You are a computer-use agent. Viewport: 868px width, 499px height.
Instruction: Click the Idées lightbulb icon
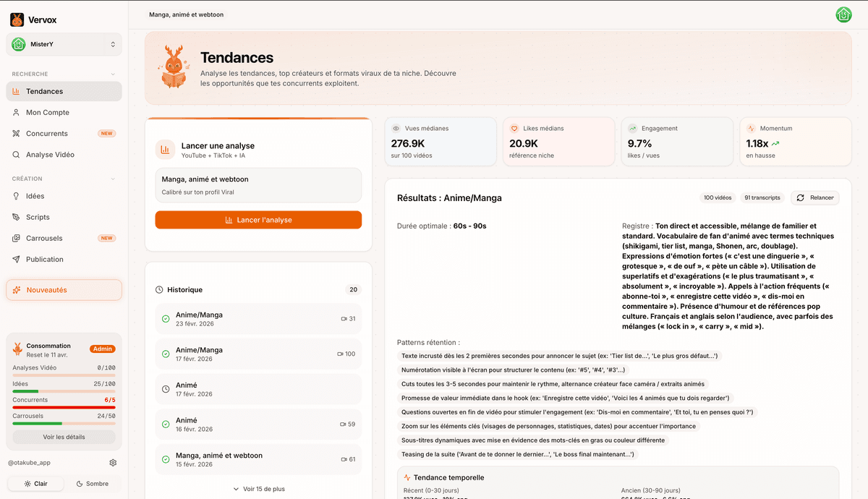pos(16,195)
